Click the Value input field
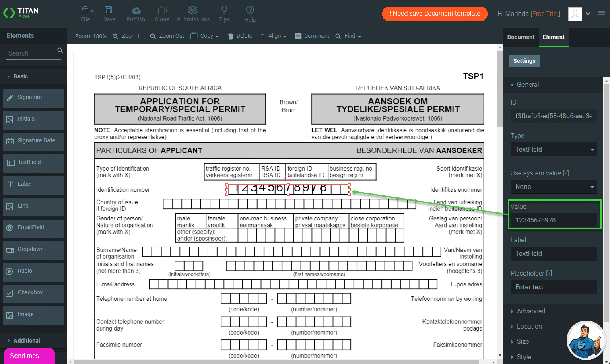610x364 pixels. click(x=553, y=220)
